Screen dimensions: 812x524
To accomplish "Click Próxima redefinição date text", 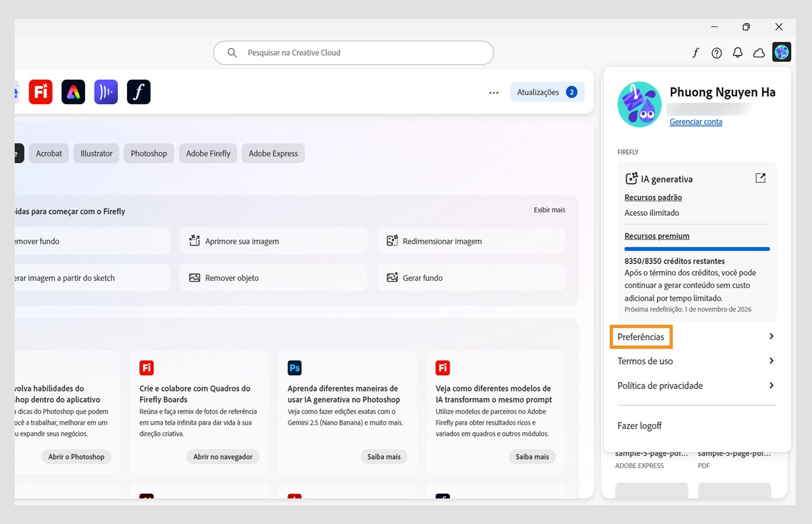I will [x=688, y=309].
